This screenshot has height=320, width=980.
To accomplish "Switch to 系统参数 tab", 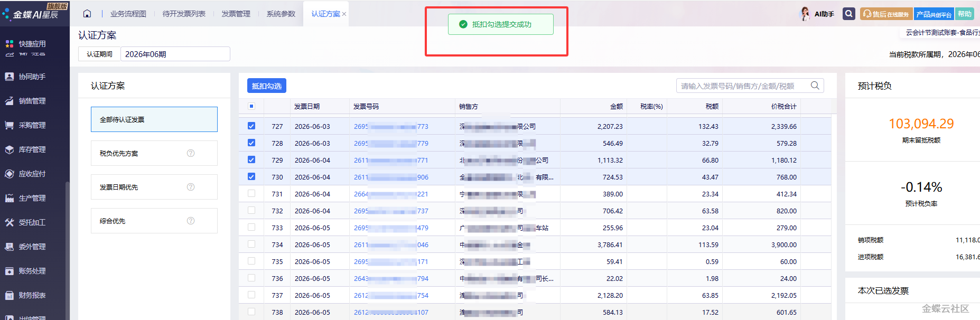I will pos(281,14).
